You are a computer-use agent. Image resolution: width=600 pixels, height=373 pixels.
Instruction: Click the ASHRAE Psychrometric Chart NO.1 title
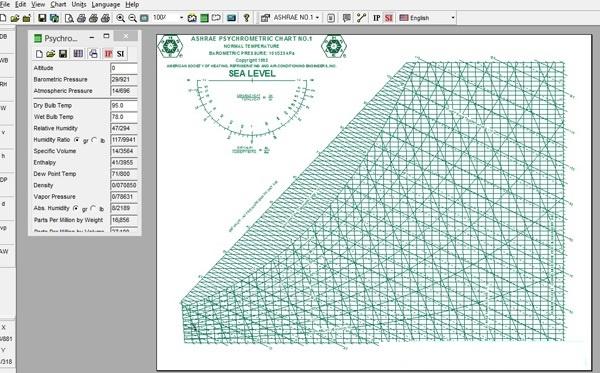251,39
